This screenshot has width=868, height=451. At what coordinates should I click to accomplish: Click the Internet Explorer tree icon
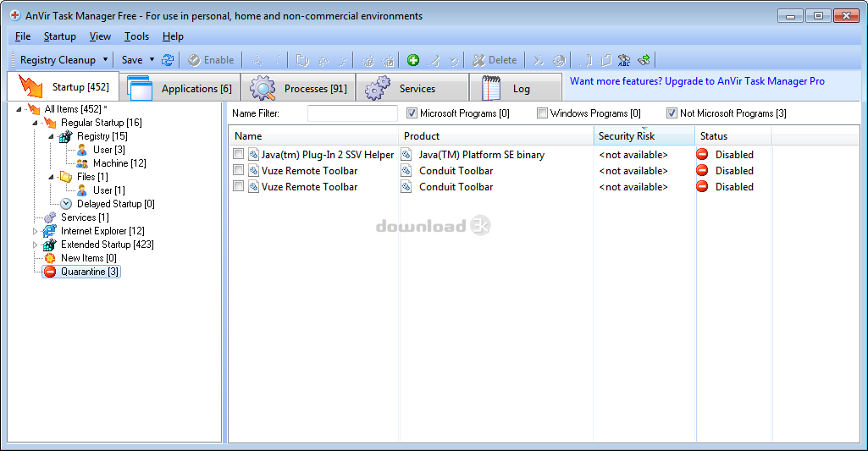click(50, 231)
